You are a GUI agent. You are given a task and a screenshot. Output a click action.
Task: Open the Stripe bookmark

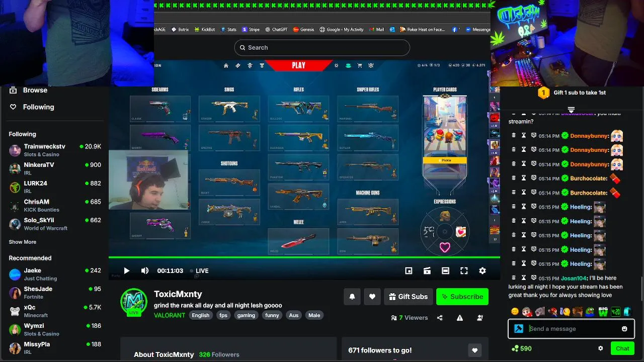pyautogui.click(x=251, y=30)
